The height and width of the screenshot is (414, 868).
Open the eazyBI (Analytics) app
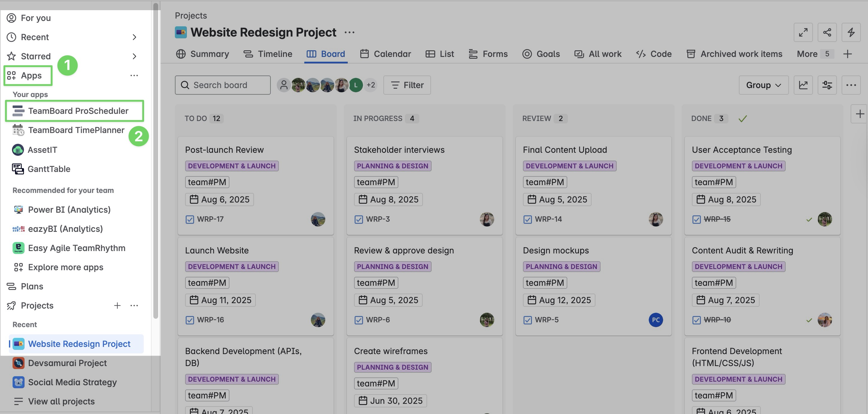(65, 229)
